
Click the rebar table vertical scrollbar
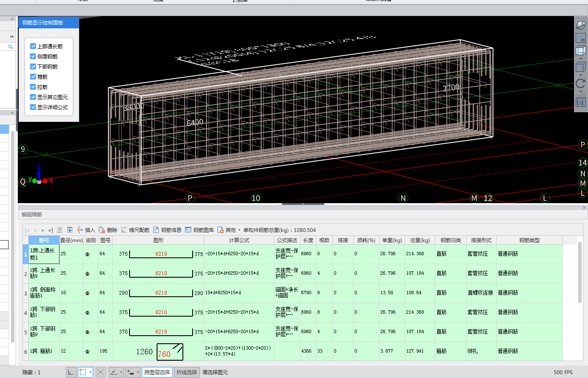click(x=580, y=273)
